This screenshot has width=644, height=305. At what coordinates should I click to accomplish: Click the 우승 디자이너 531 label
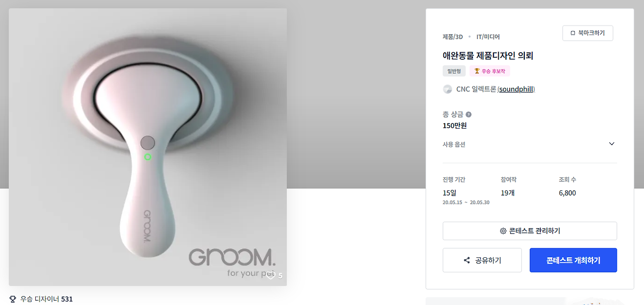[47, 299]
